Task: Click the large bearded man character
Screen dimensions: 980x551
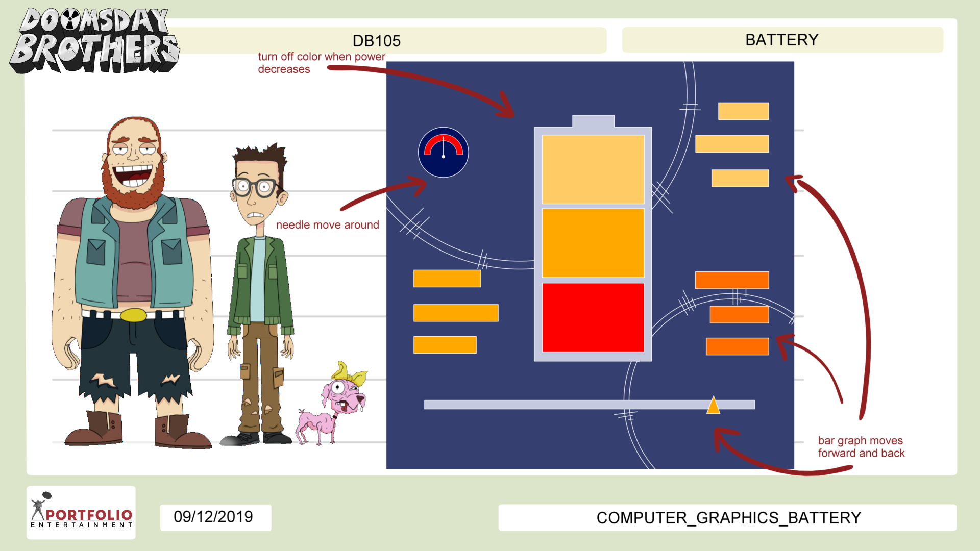Action: tap(133, 283)
